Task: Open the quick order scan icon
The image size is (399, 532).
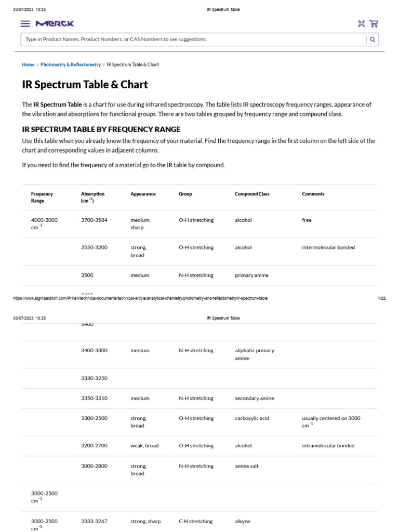Action: coord(362,23)
